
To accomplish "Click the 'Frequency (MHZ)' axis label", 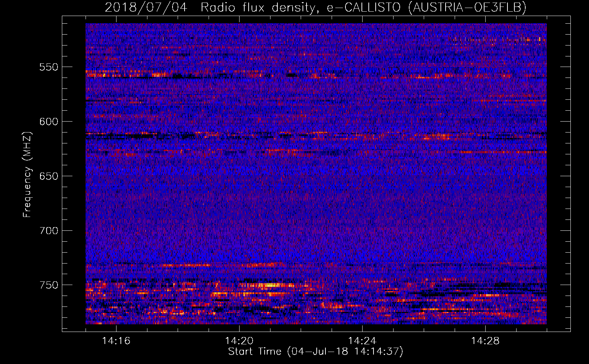I will tap(27, 174).
